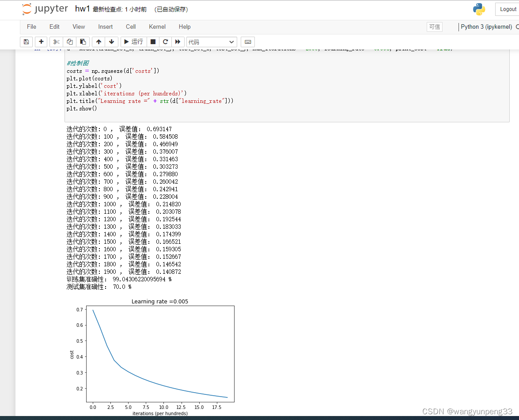Click the 可信 trusted indicator
The image size is (519, 420).
point(435,27)
